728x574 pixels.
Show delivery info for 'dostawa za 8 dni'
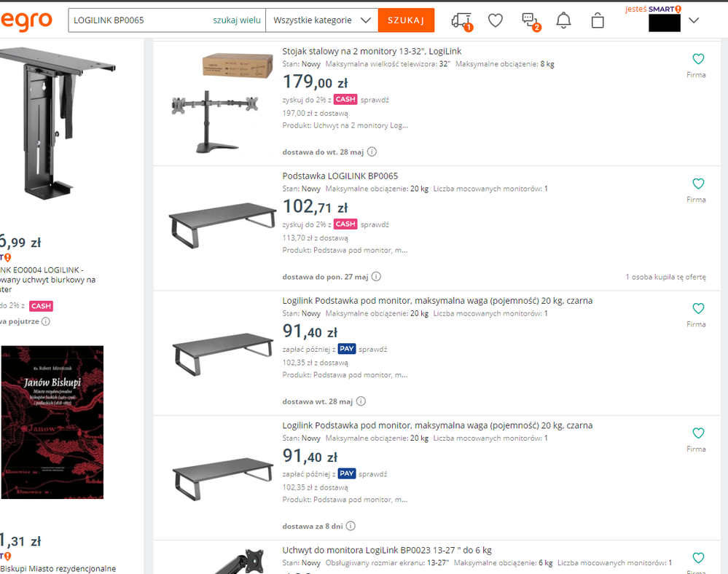click(351, 526)
